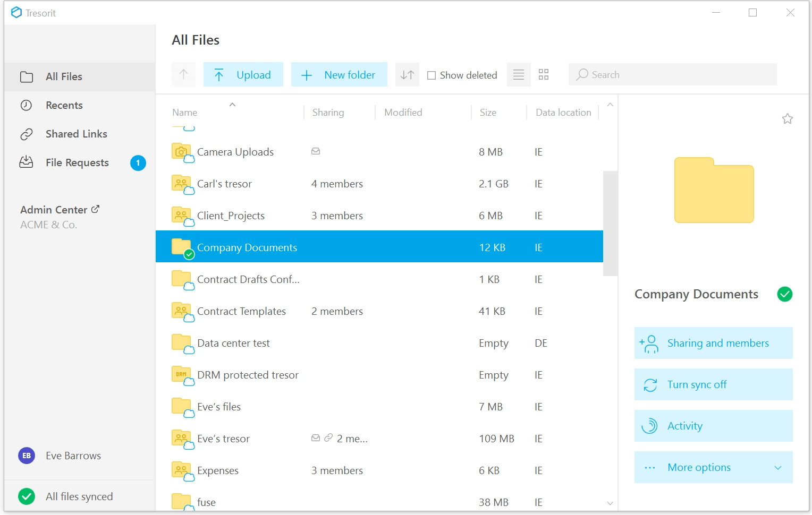Open the Activity panel
Viewport: 812px width, 515px height.
click(x=714, y=426)
